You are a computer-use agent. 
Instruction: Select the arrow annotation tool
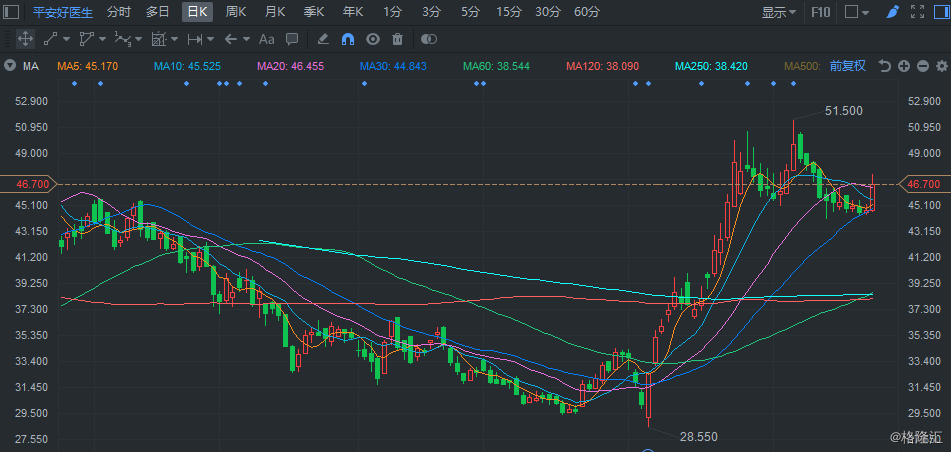230,39
